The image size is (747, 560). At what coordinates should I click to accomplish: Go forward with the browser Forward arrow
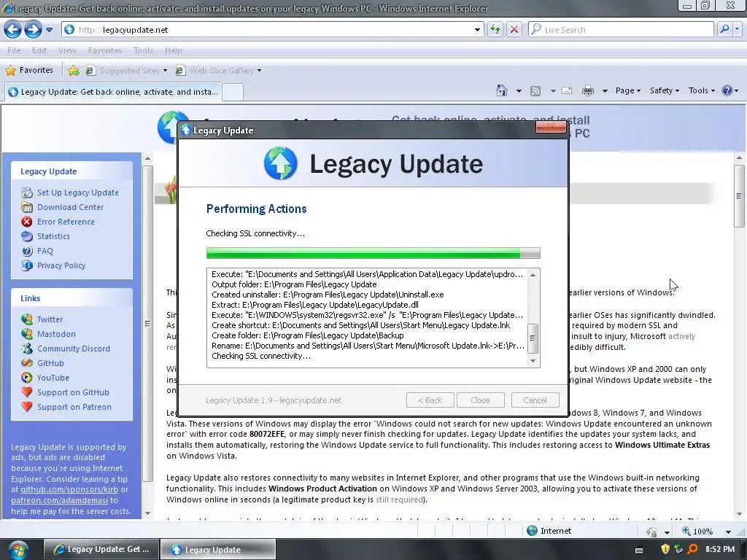pos(33,29)
